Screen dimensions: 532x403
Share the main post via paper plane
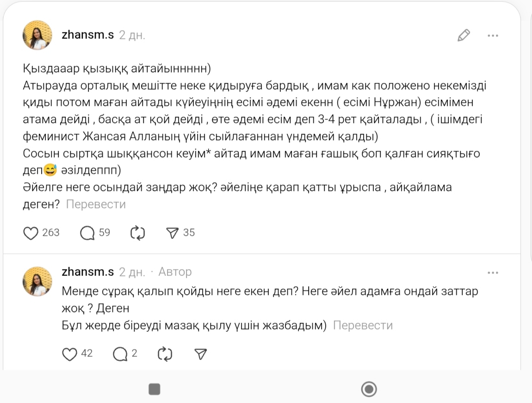[172, 233]
